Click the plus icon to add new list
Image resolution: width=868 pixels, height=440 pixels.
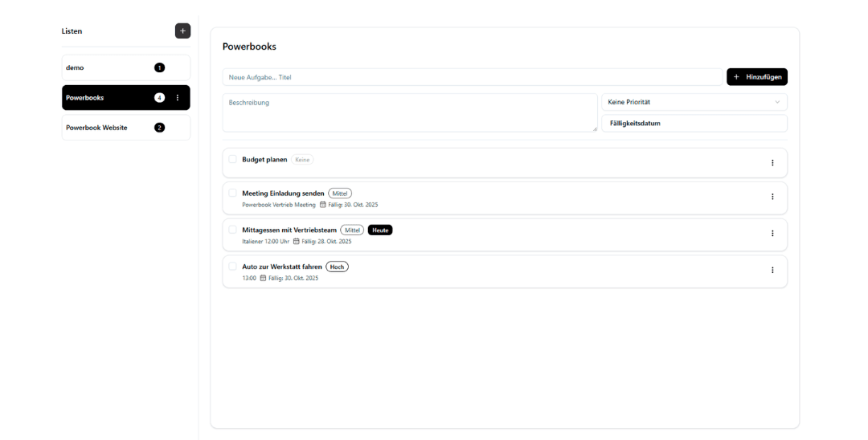[182, 31]
